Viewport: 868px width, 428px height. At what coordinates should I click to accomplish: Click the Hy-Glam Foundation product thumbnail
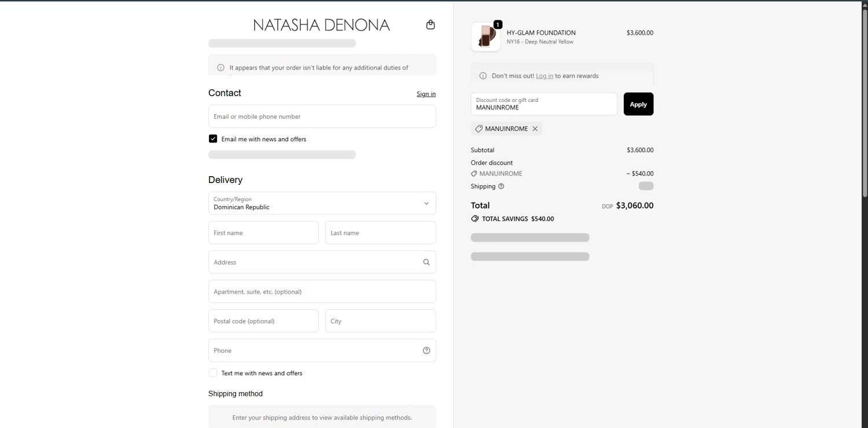486,36
